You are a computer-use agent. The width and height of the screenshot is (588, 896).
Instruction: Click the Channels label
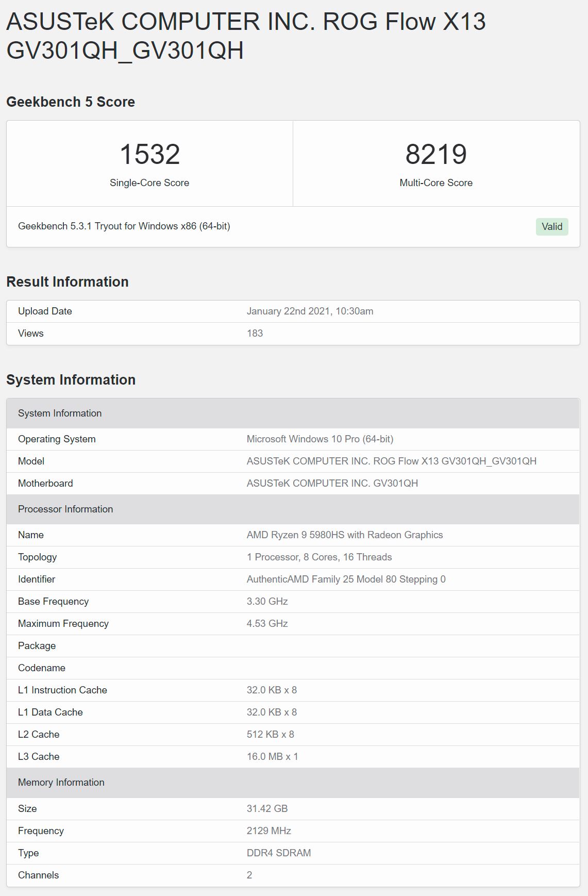pyautogui.click(x=39, y=875)
